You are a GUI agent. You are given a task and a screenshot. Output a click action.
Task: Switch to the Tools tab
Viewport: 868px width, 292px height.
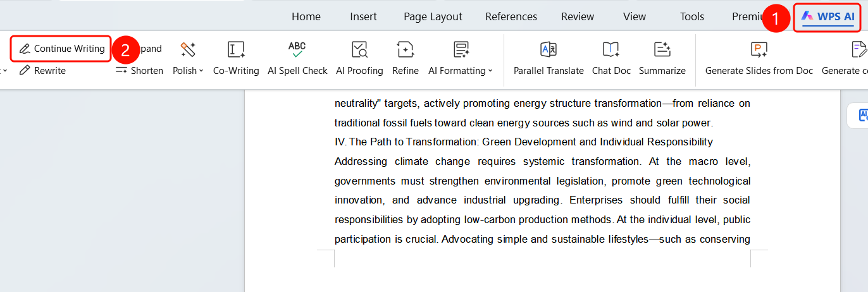(x=692, y=16)
